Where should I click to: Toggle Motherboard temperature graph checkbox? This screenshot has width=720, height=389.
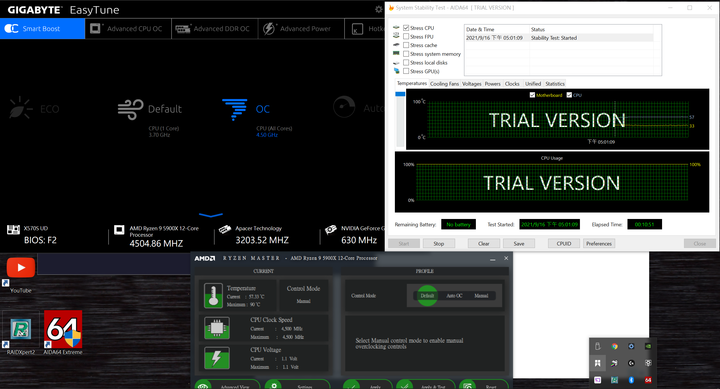(x=532, y=95)
